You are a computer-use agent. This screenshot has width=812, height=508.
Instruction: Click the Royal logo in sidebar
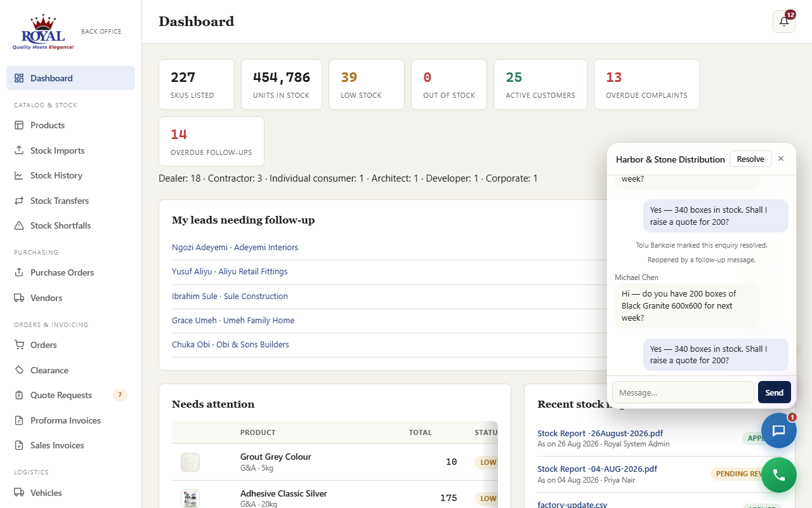point(43,32)
